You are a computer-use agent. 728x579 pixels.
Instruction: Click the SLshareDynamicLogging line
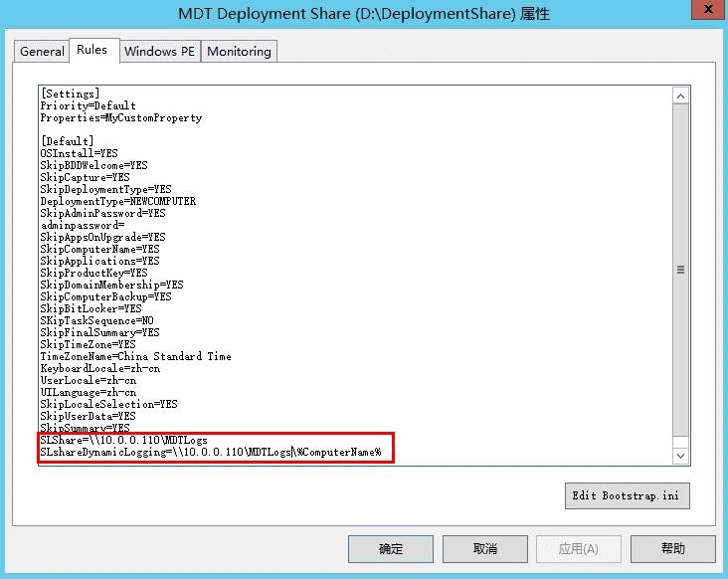click(x=211, y=453)
